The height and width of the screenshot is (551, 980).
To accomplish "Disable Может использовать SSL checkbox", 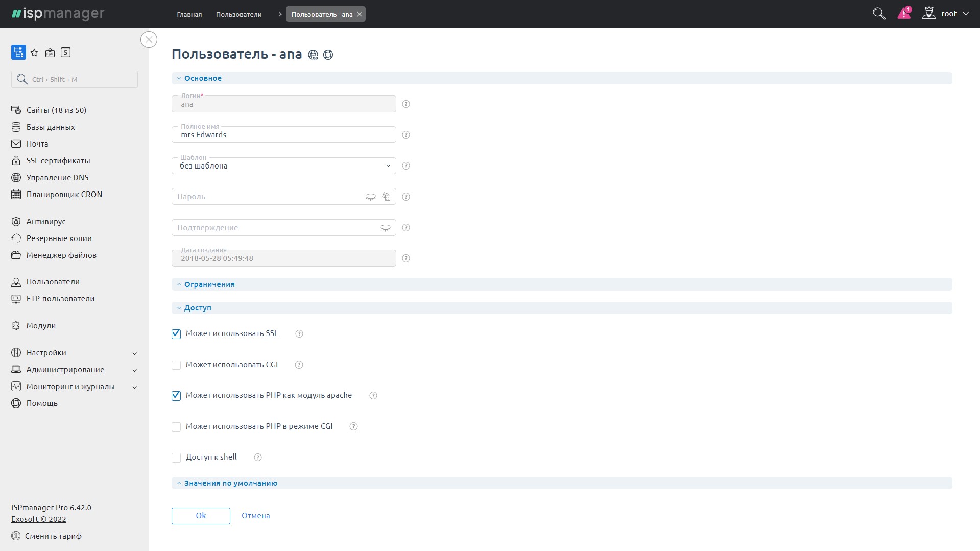I will click(x=176, y=334).
